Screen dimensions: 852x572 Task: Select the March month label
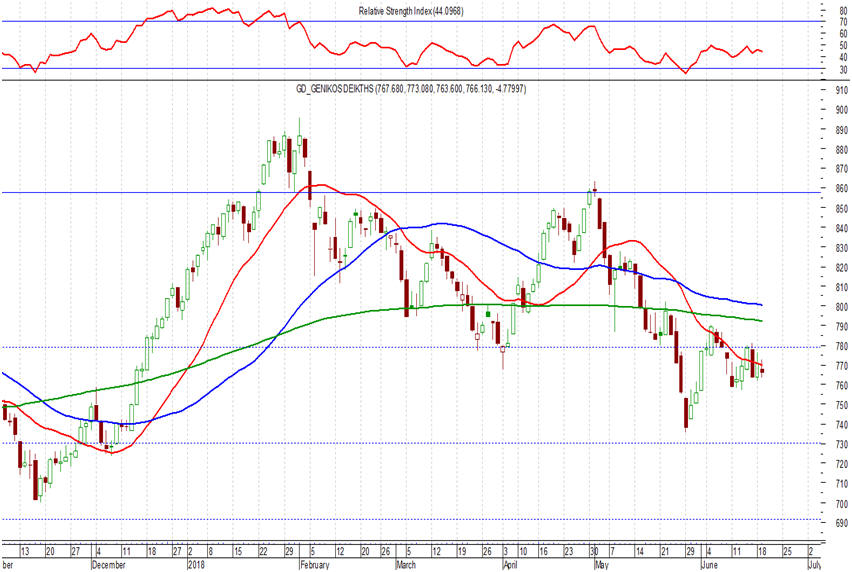(x=406, y=565)
